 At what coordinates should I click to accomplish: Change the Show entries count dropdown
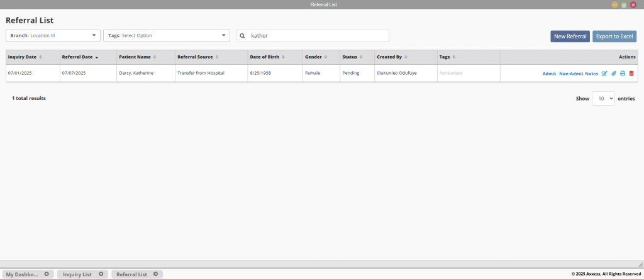click(x=602, y=99)
